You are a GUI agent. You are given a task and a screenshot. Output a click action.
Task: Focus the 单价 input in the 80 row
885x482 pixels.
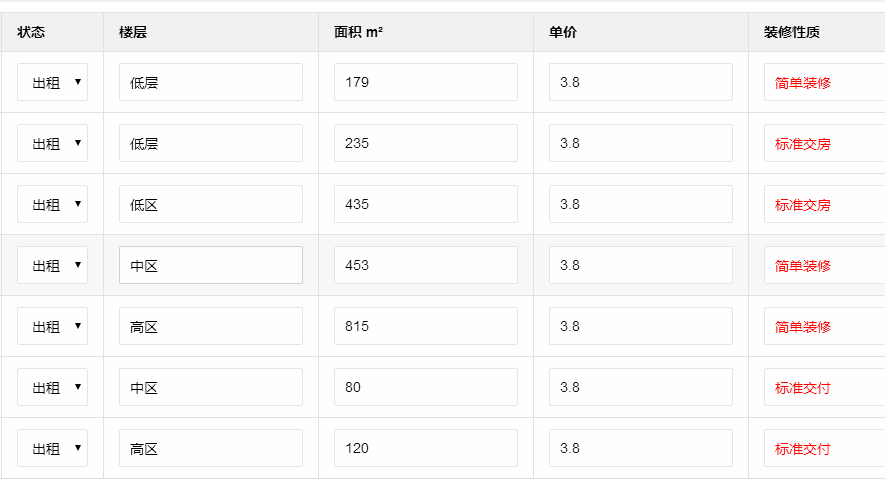(640, 387)
